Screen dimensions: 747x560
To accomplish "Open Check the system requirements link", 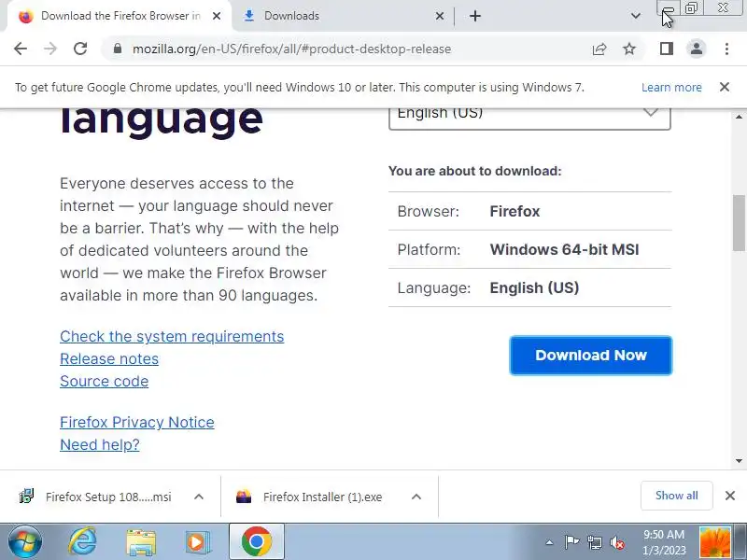I will click(x=172, y=336).
